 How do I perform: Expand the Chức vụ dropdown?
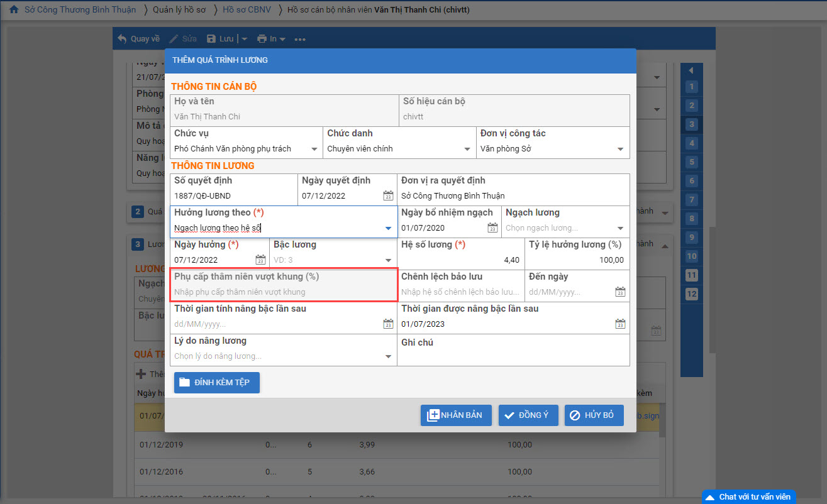click(314, 150)
